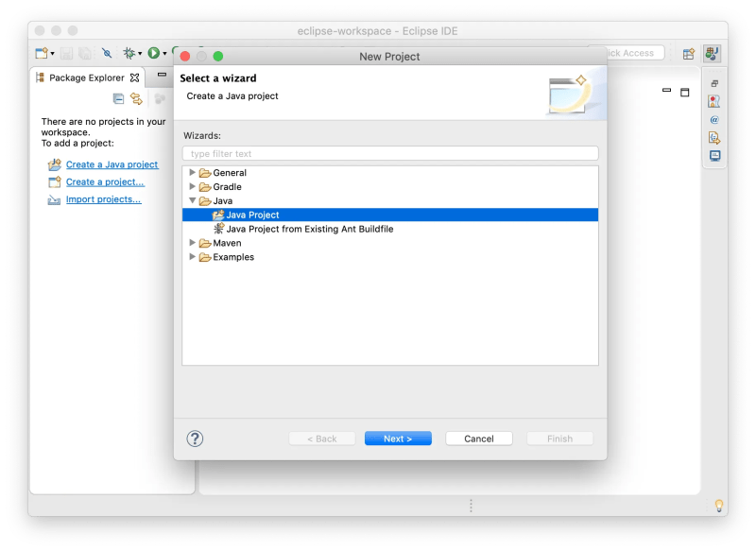Launch the Debug toolbar icon
This screenshot has height=551, width=756.
pyautogui.click(x=130, y=54)
